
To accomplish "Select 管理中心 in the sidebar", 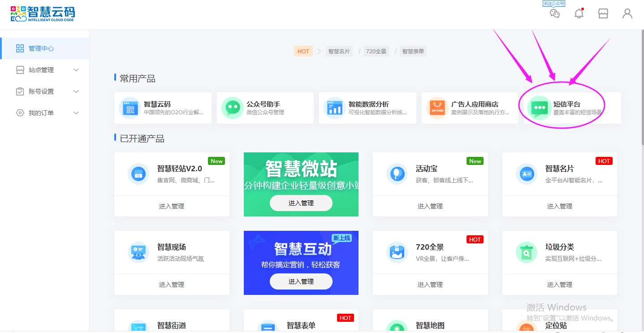I will click(x=41, y=48).
